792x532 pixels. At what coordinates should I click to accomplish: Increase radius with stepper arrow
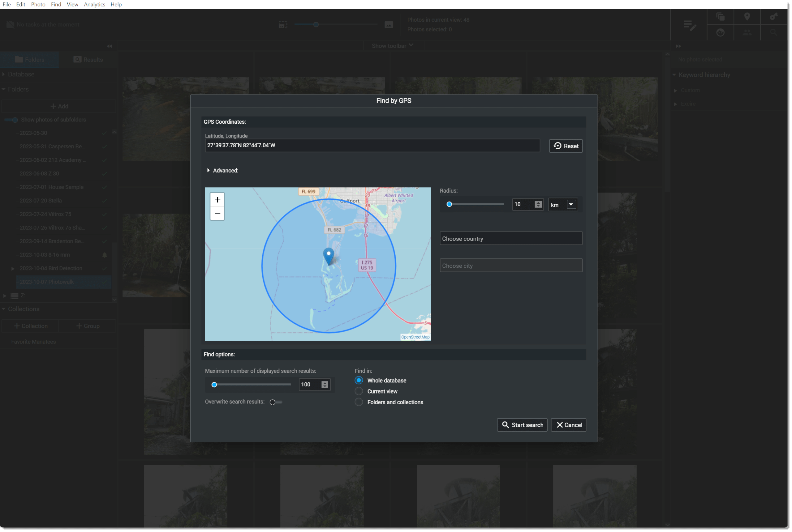tap(538, 202)
